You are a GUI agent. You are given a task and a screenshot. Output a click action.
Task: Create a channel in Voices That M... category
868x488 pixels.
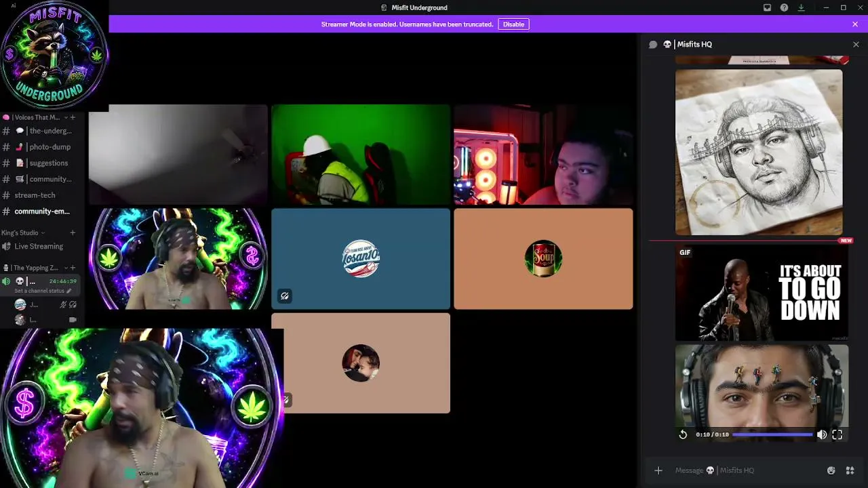[x=73, y=117]
